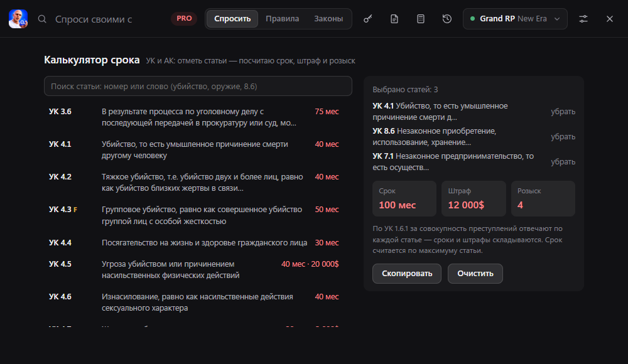Open the key icon in toolbar
The image size is (628, 364).
point(367,19)
